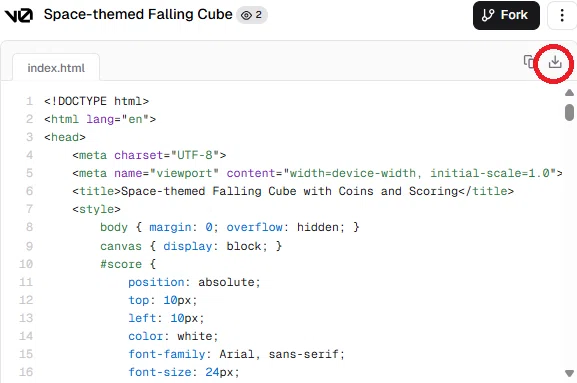Click the scrollbar up arrow
577x383 pixels.
[569, 92]
